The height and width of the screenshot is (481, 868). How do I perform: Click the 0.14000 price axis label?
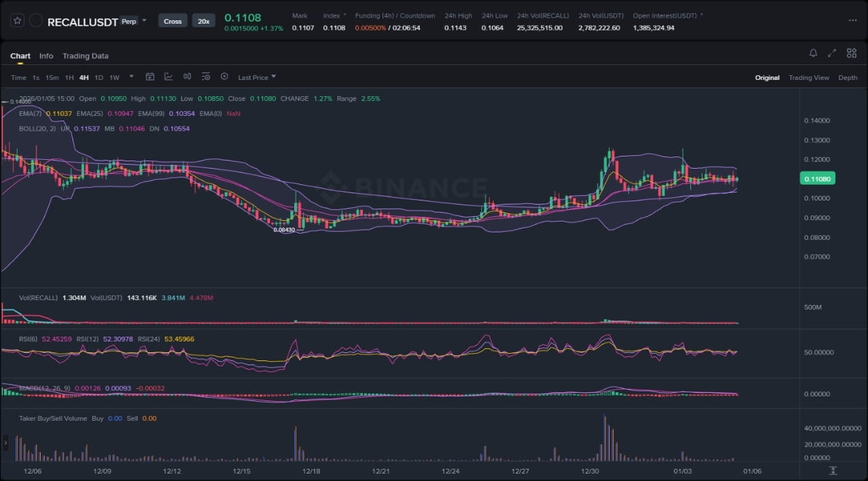[816, 121]
